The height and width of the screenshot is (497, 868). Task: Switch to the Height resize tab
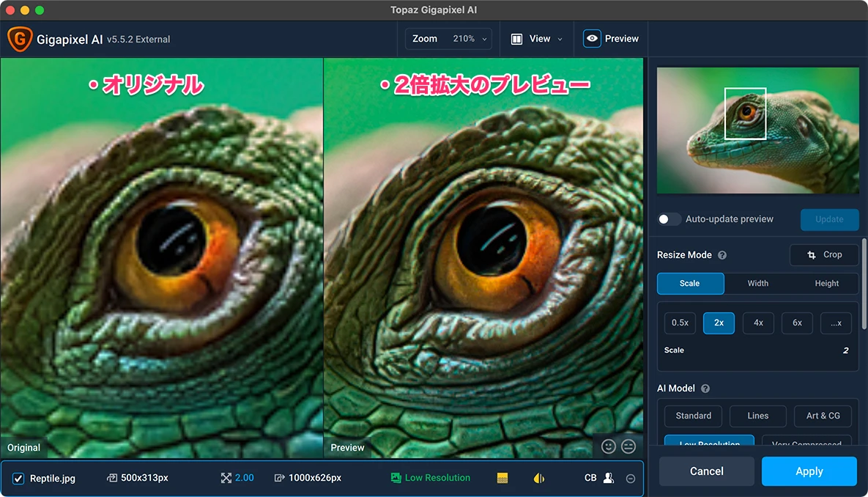(826, 284)
